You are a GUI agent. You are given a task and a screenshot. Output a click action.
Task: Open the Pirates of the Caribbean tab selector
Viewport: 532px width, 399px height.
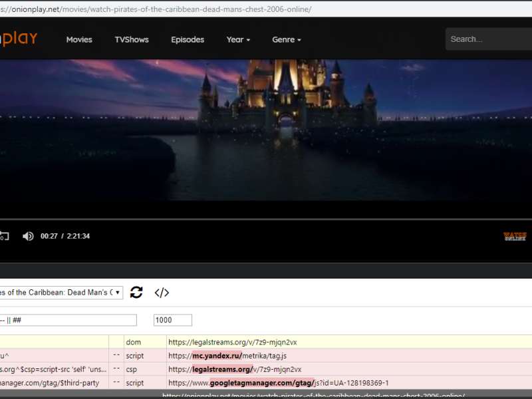point(61,293)
